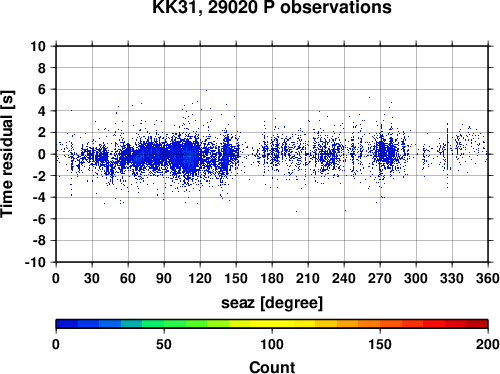
Task: Click the y-axis tick label '-8'
Action: point(39,241)
